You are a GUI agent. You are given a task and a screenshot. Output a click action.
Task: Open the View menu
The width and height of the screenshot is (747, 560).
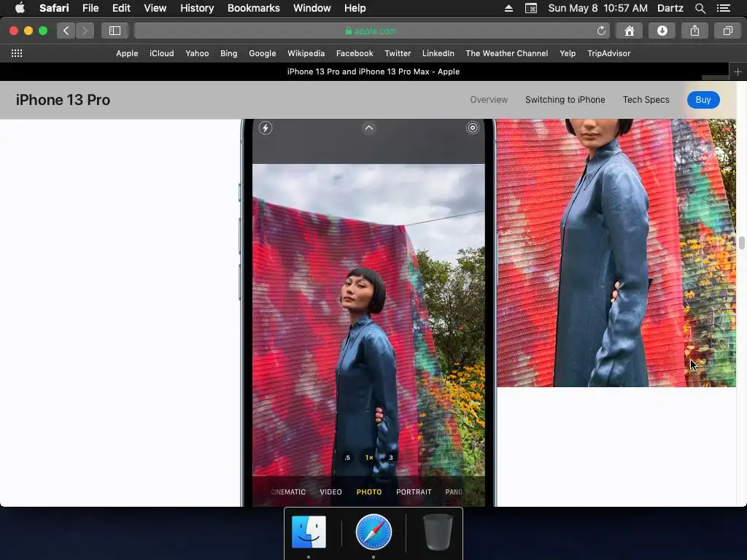click(x=155, y=8)
